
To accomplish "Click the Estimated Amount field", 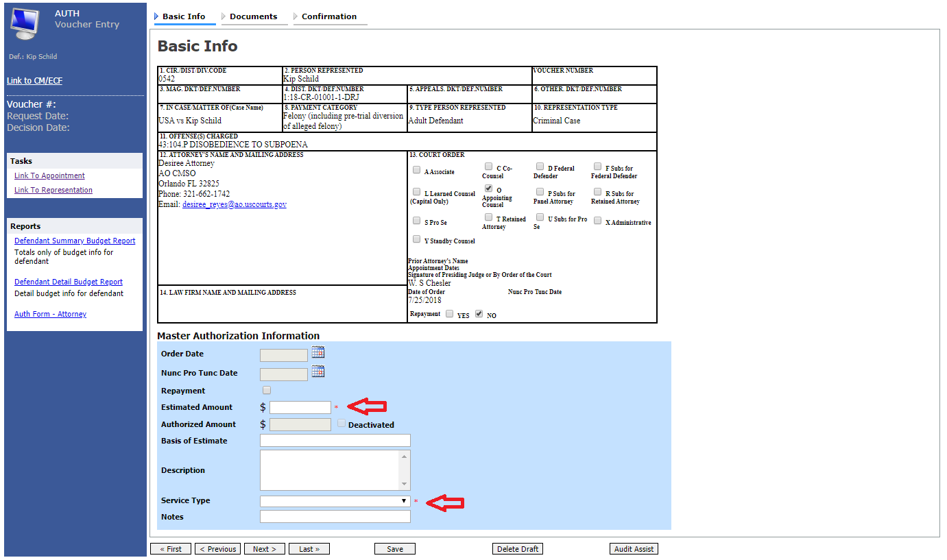I will click(300, 407).
